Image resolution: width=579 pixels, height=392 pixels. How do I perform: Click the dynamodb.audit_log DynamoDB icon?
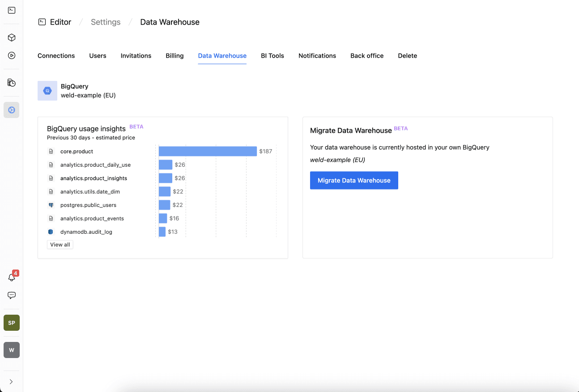pos(51,232)
